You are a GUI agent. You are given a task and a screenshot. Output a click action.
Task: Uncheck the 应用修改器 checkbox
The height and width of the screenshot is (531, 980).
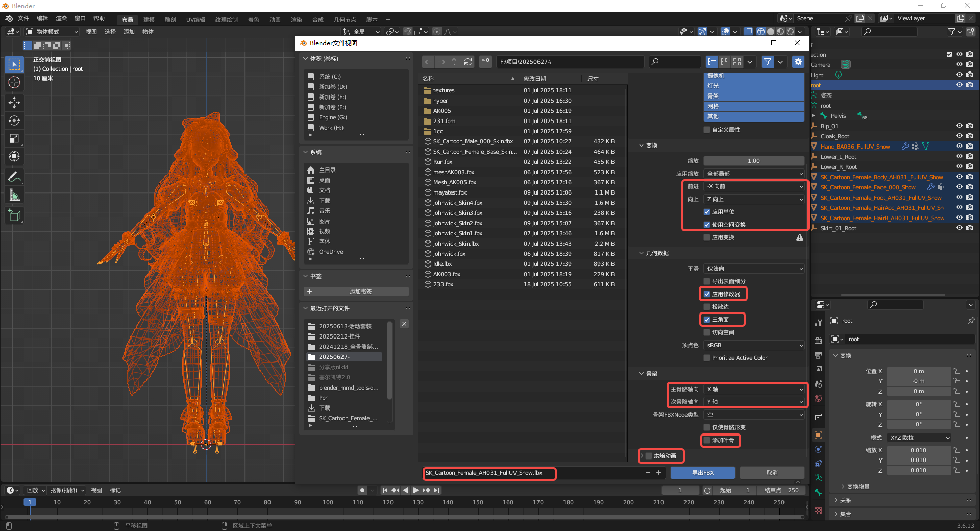(707, 294)
